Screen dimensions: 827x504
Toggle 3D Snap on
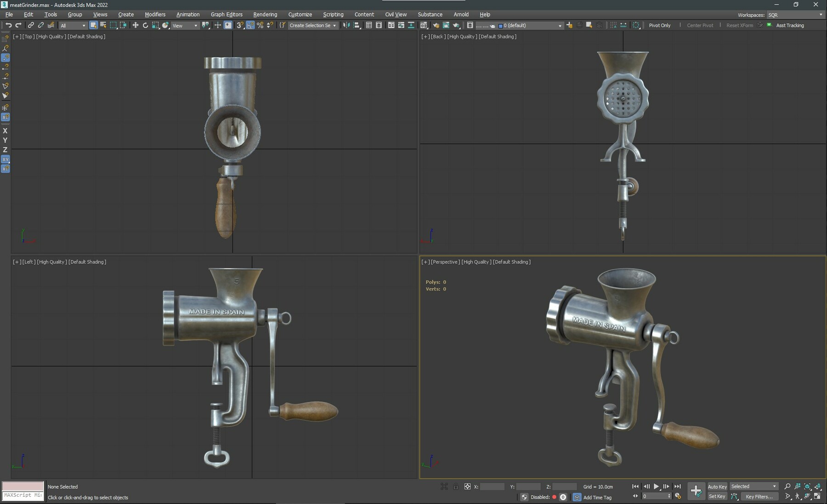point(239,25)
